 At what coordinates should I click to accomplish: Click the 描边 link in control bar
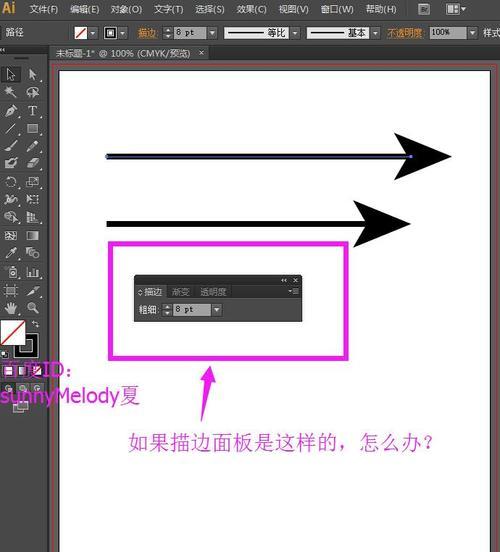click(x=147, y=33)
